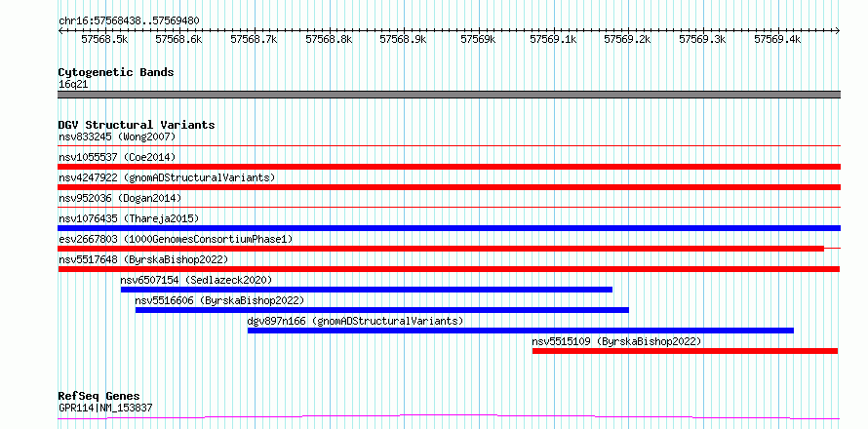
Task: Click the magenta GPR114 gene line
Action: [x=449, y=416]
